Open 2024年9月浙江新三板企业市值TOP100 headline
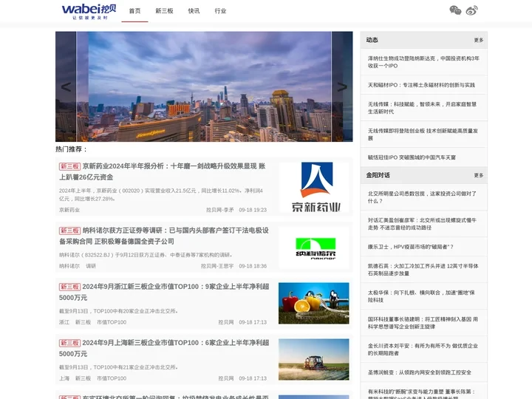The image size is (532, 399). pyautogui.click(x=164, y=292)
